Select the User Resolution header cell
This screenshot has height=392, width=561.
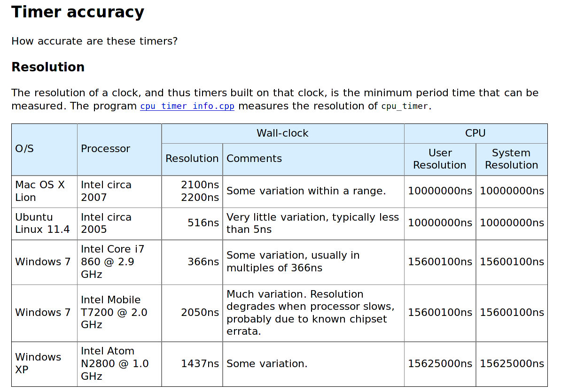click(x=439, y=159)
